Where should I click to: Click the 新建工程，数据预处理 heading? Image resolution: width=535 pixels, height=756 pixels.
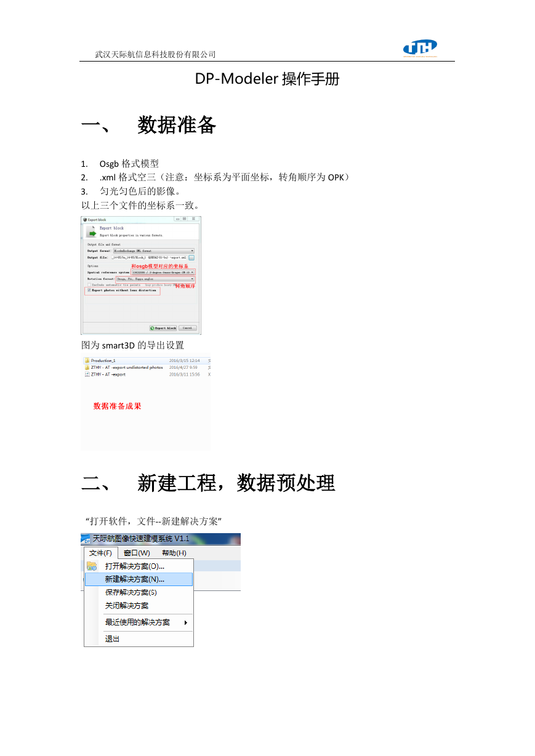pos(236,483)
